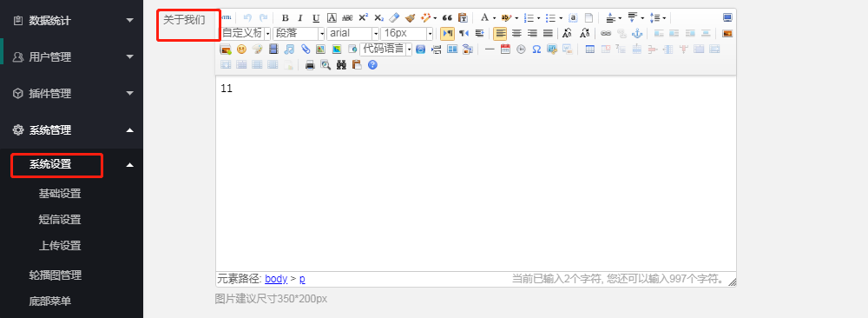Toggle strikethrough formatting
This screenshot has height=318, width=868.
(x=348, y=17)
